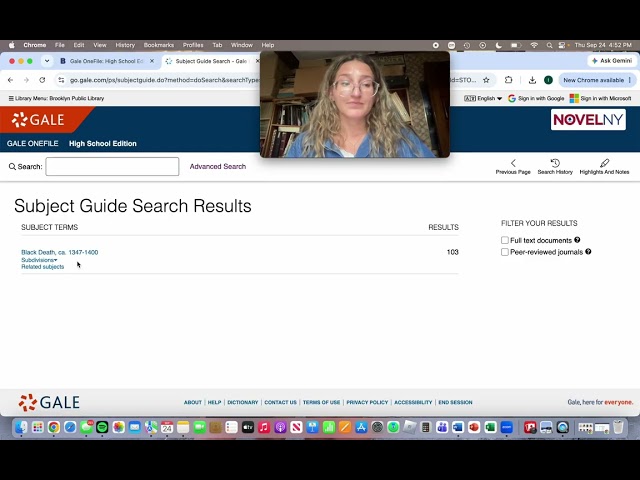Click the Chrome address bar URL

tap(164, 80)
